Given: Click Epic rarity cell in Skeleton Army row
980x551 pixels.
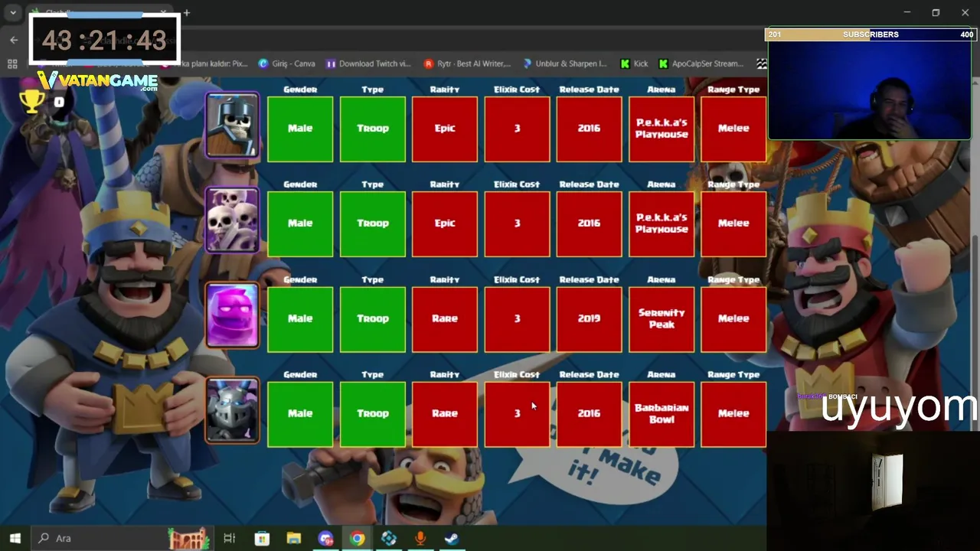Looking at the screenshot, I should point(445,223).
